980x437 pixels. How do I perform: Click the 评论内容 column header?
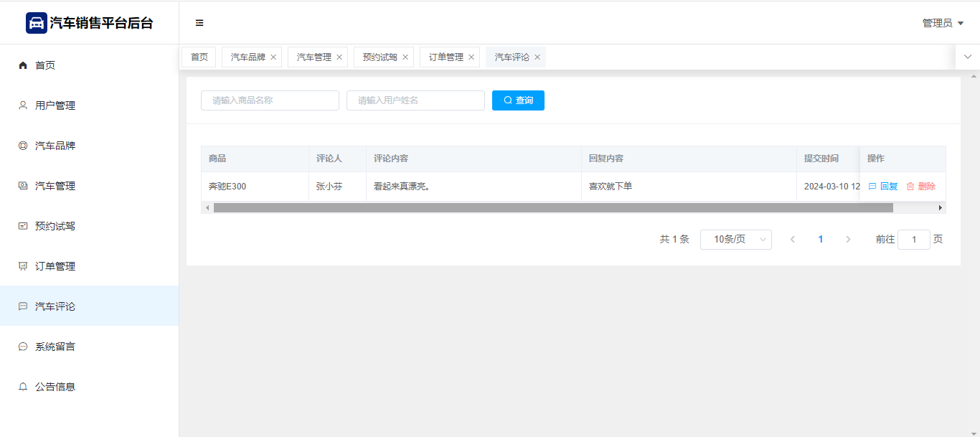click(473, 159)
